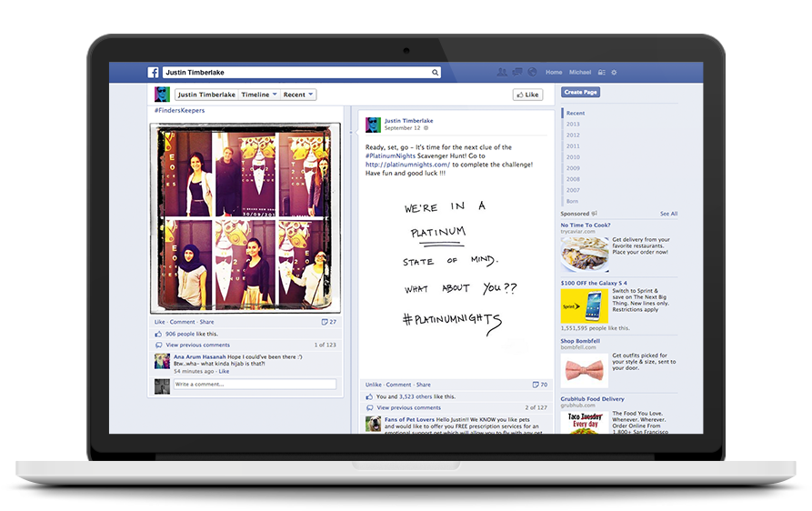Open the Timeline dropdown
The image size is (812, 511).
pos(259,95)
